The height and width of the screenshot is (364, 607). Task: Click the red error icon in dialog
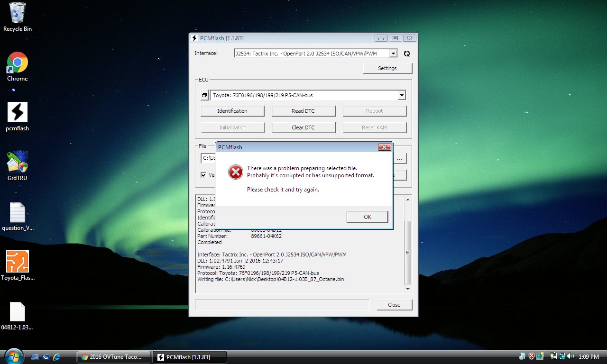point(235,172)
